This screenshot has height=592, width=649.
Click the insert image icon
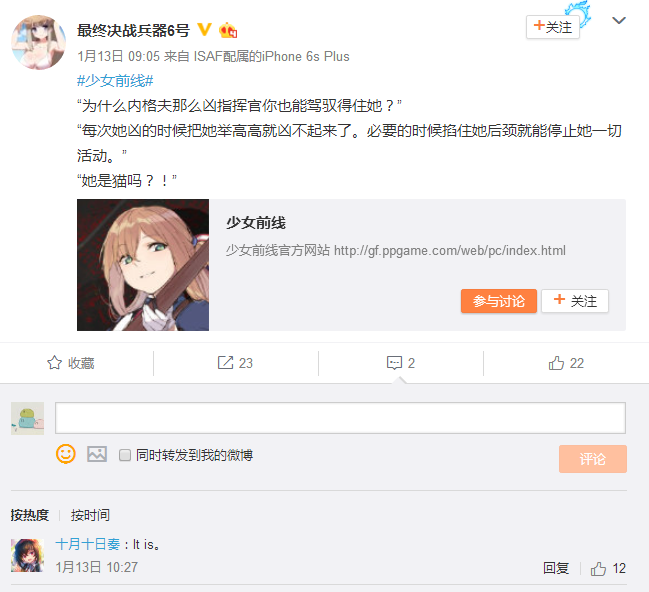click(97, 455)
